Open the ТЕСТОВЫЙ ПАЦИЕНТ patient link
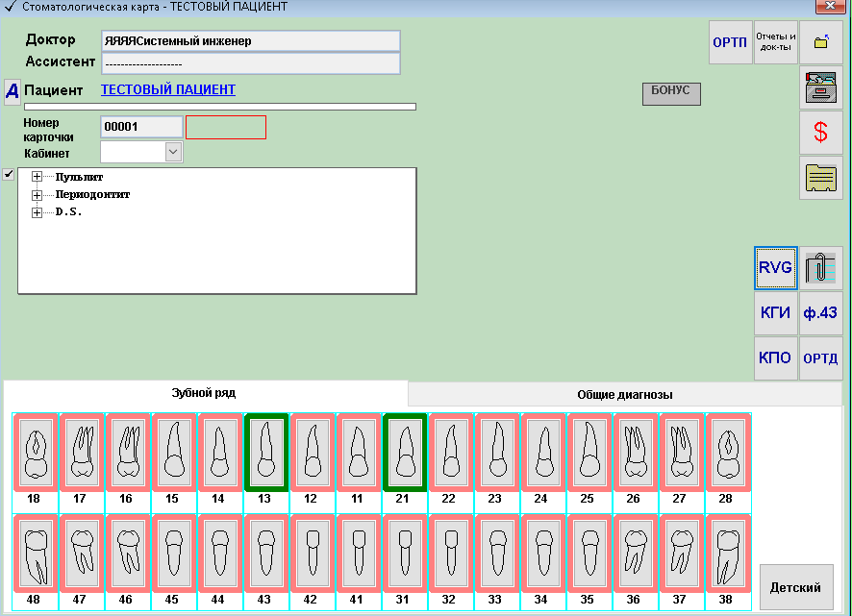852x616 pixels. (x=168, y=90)
